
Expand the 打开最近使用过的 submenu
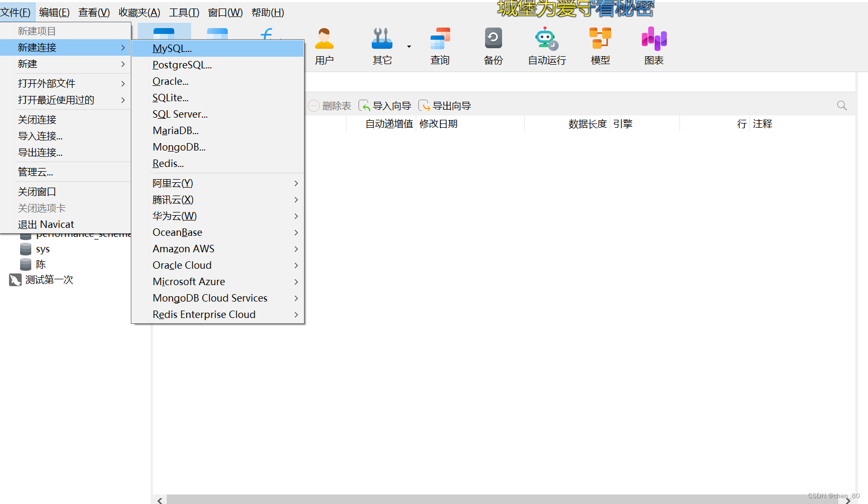point(123,100)
